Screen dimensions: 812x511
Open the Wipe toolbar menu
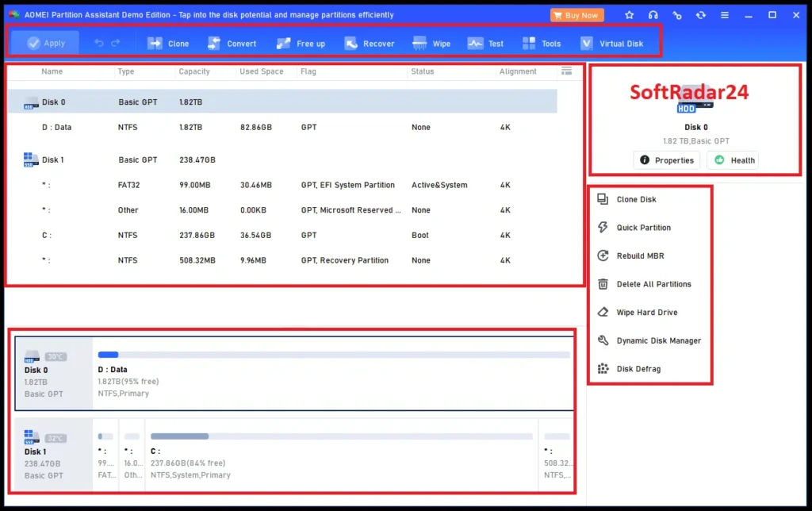(431, 44)
